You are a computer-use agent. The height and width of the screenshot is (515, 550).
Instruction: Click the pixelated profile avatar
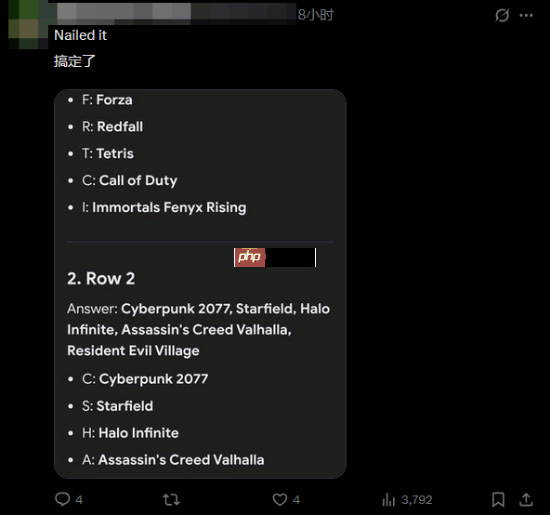pos(28,25)
